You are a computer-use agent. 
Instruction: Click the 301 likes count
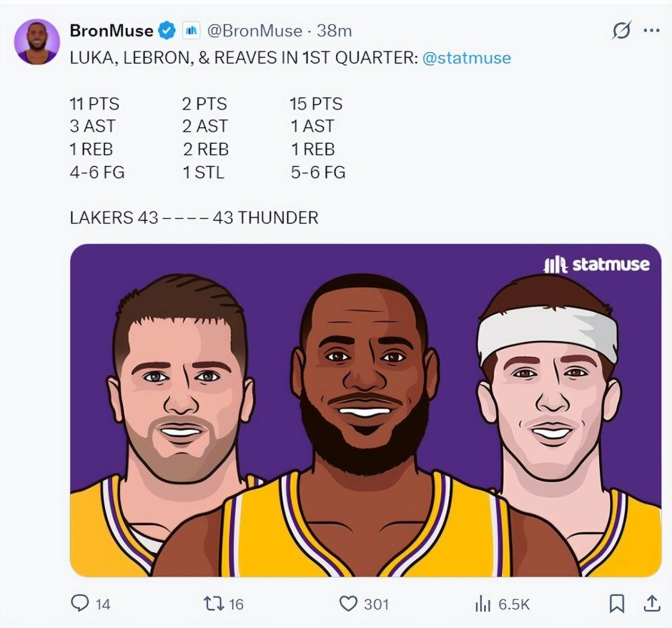pos(376,604)
